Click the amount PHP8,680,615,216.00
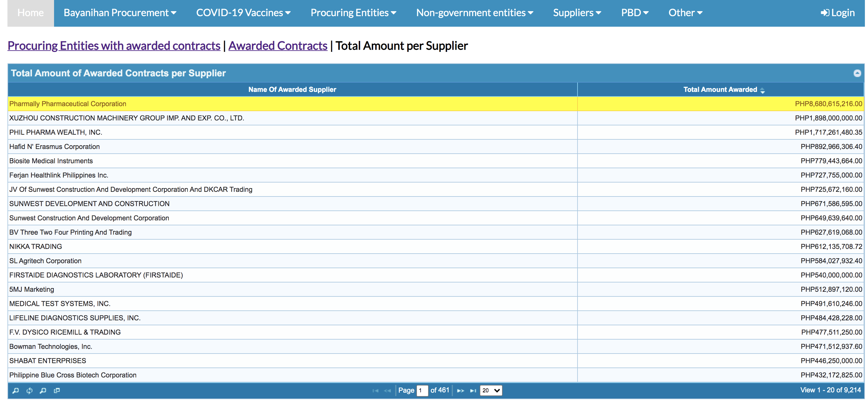This screenshot has height=406, width=868. pyautogui.click(x=829, y=104)
